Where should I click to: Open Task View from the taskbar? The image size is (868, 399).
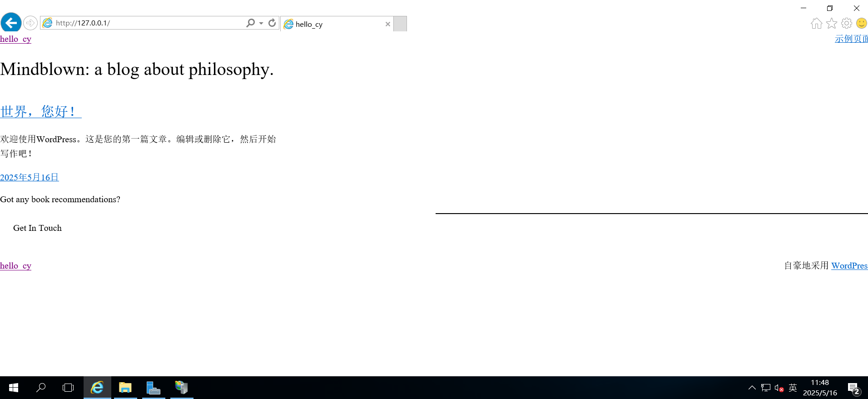[68, 388]
